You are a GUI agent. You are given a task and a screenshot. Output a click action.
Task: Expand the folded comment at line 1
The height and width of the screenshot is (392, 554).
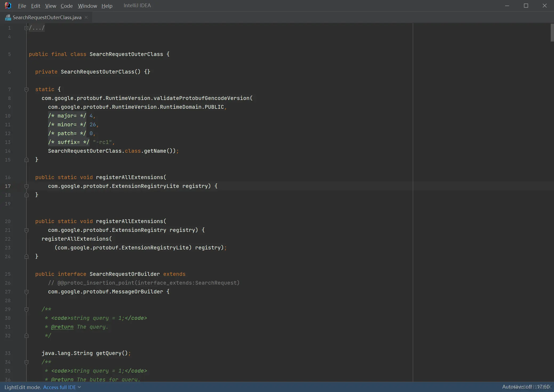point(26,28)
